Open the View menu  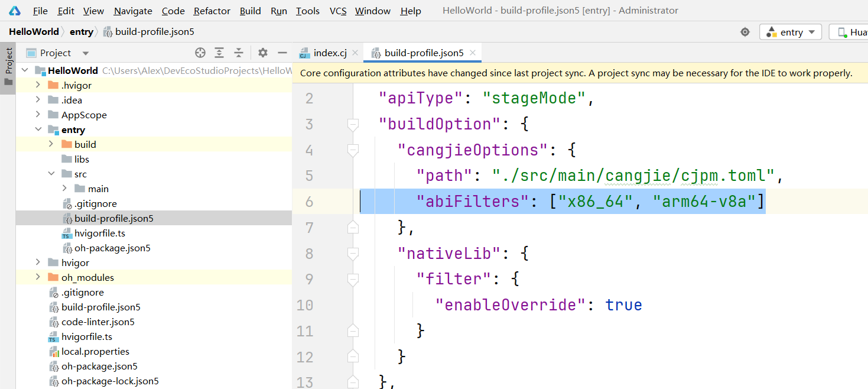[x=93, y=11]
